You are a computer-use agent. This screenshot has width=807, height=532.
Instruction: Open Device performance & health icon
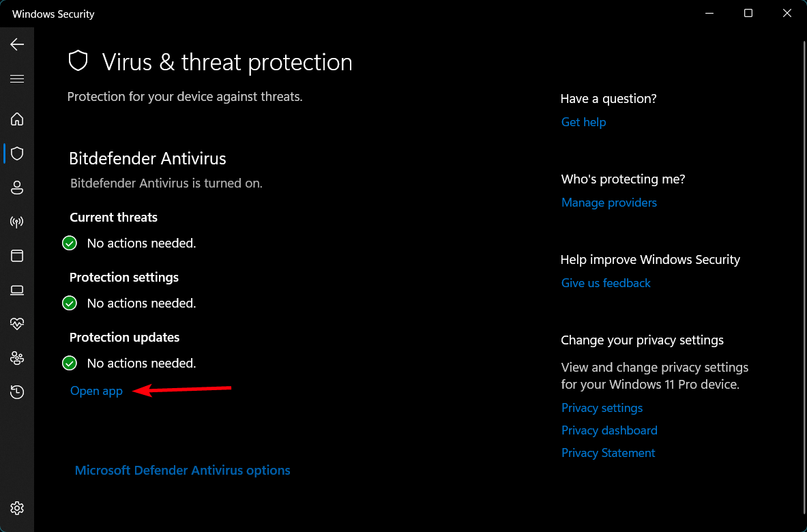[x=17, y=324]
